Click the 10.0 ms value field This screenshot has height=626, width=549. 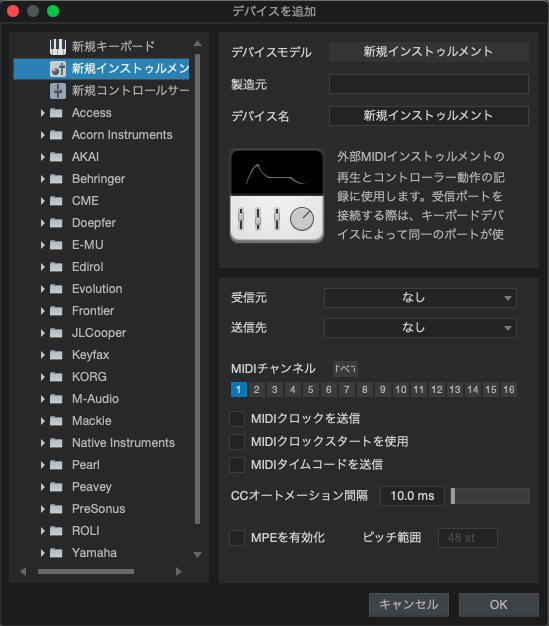[412, 496]
